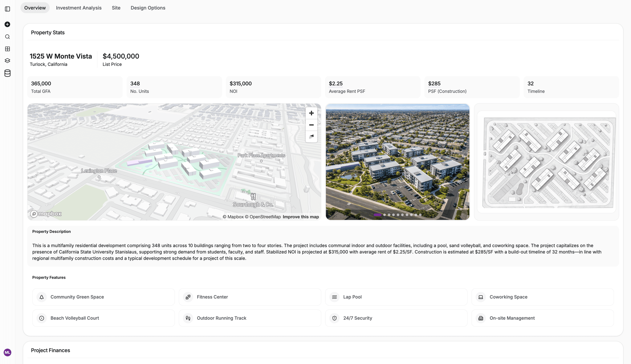The image size is (631, 364).
Task: Click the 32 Timeline stat card
Action: coord(571,87)
